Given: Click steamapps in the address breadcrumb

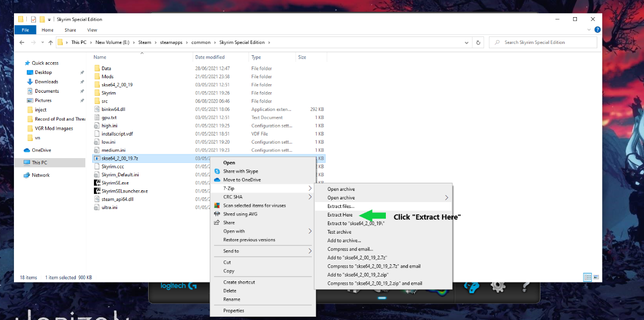Looking at the screenshot, I should point(170,42).
